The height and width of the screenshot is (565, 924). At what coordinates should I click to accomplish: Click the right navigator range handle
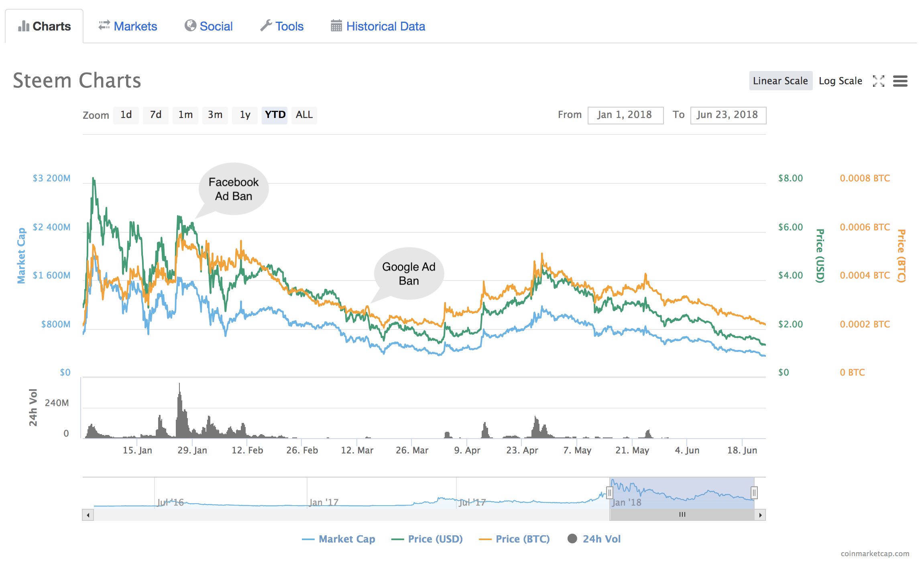tap(754, 492)
